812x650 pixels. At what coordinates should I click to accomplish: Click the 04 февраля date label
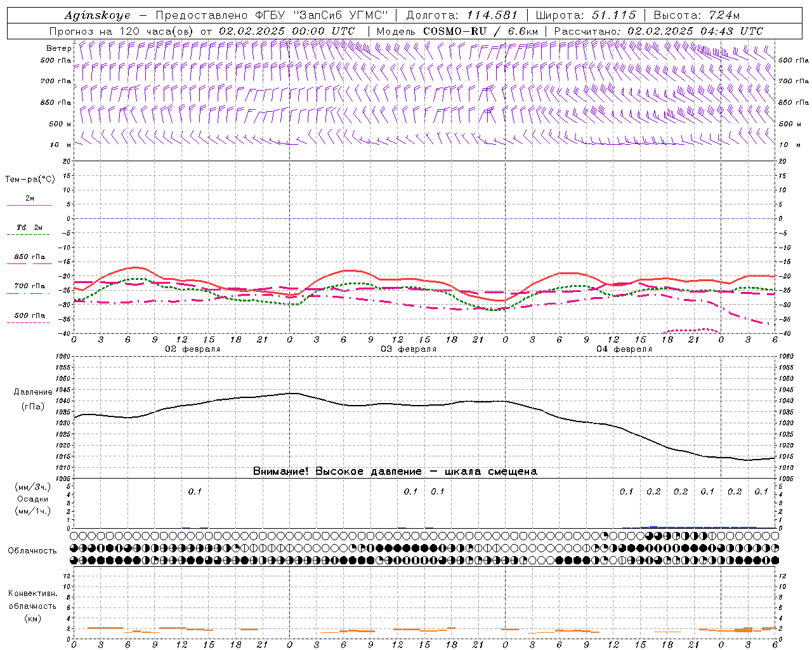coord(624,349)
